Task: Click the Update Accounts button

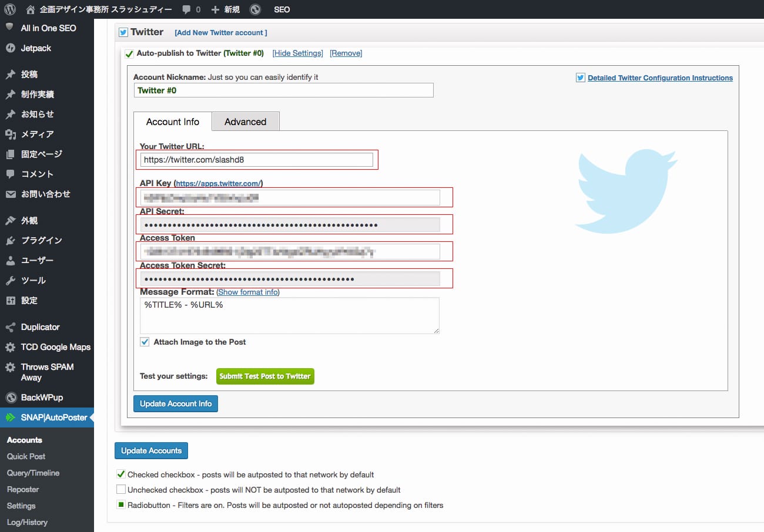Action: 151,450
